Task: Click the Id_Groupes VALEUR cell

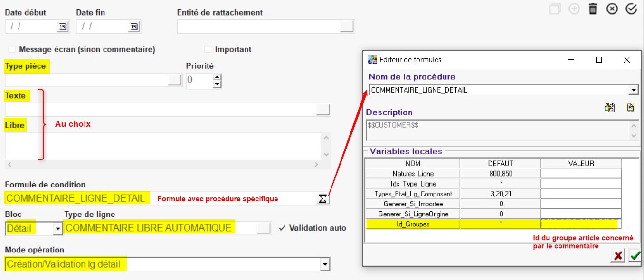Action: coord(580,224)
